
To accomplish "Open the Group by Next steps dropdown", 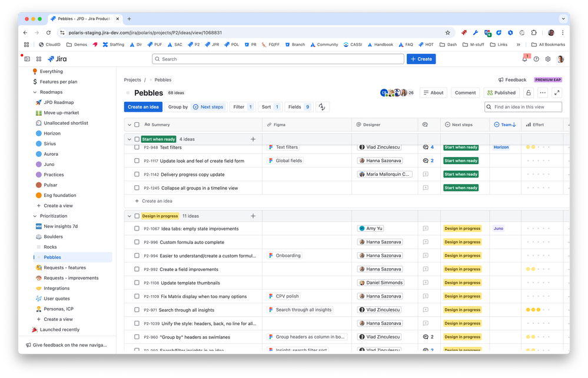I will [196, 107].
